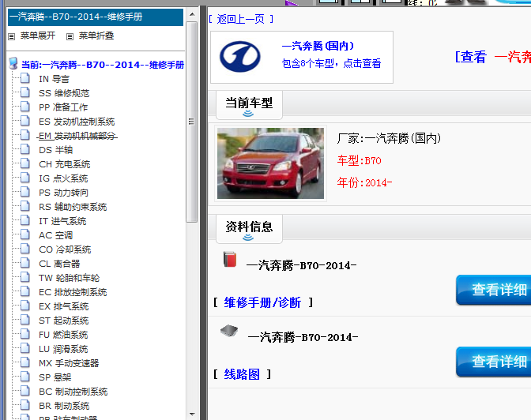Image resolution: width=531 pixels, height=420 pixels.
Task: Open the FU 燃油系统 chapter
Action: click(63, 335)
